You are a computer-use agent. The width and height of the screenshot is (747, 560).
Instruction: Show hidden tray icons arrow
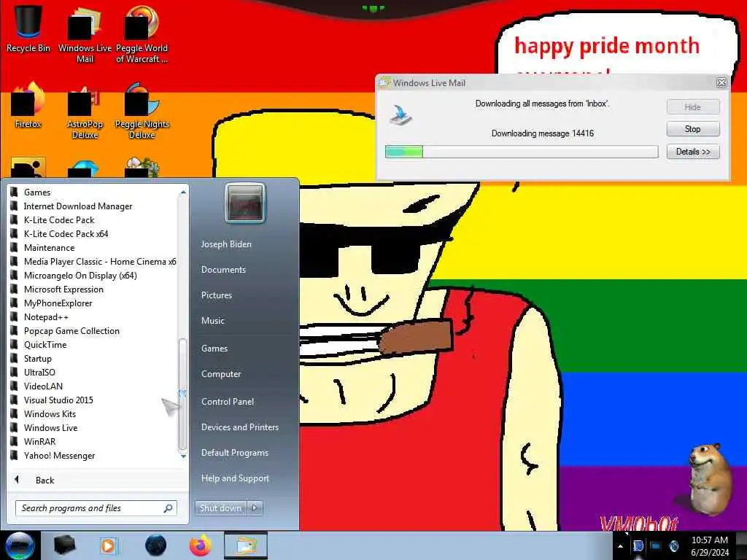click(620, 546)
